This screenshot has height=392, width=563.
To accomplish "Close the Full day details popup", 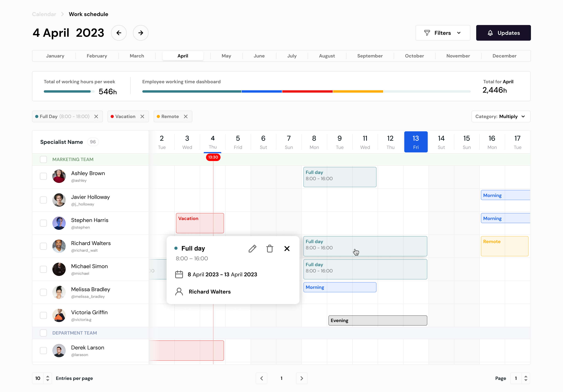I will coord(287,249).
